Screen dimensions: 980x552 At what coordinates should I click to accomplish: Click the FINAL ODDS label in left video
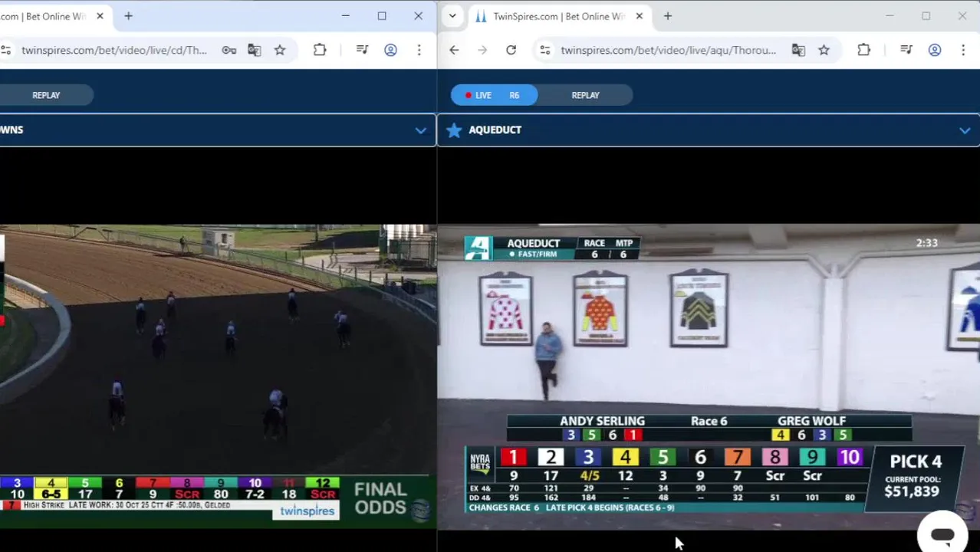click(x=380, y=498)
